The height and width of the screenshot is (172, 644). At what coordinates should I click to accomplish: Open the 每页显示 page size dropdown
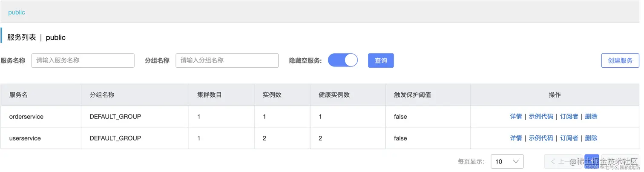coord(507,161)
